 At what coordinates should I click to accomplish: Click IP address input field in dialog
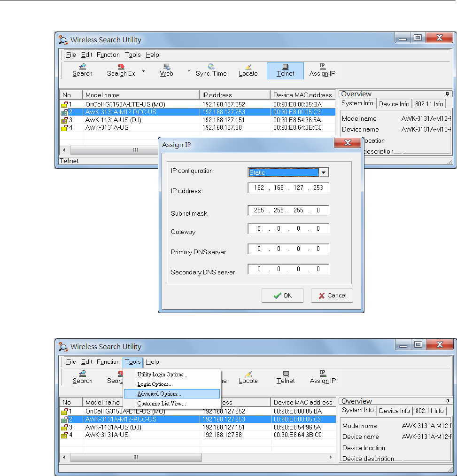[x=288, y=187]
